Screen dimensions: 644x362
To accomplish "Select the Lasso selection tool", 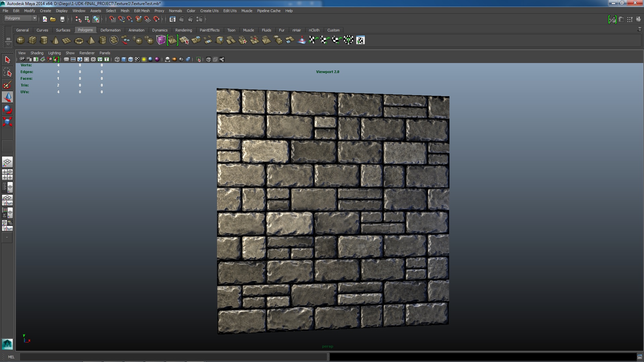I will (x=7, y=72).
